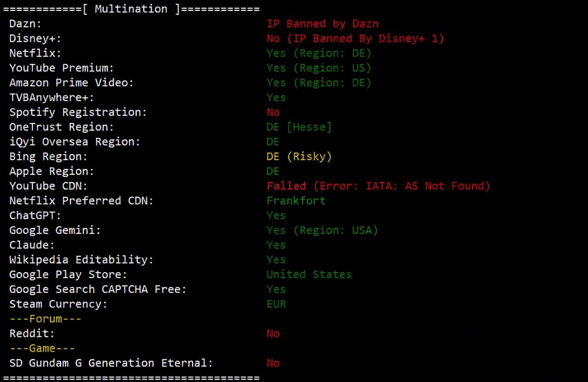Screen dimensions: 588x382
Task: Click the "No" result for Spotify Registration
Action: [x=273, y=112]
